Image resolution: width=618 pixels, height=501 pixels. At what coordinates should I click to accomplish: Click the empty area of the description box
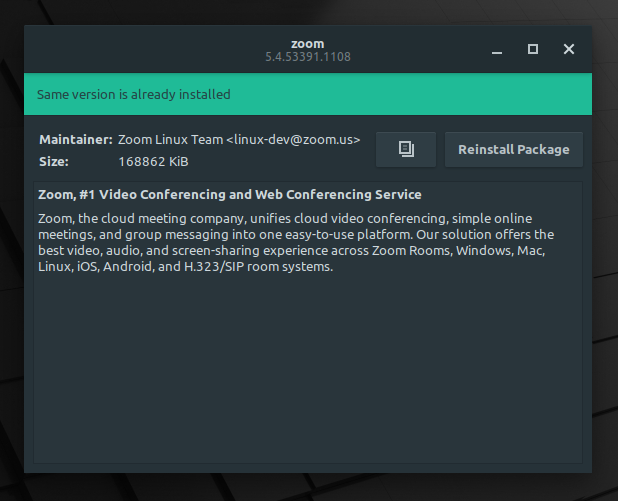click(307, 367)
